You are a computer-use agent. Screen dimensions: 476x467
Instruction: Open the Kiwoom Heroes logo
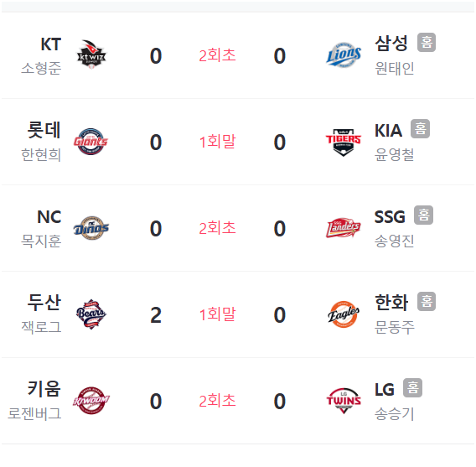coord(91,401)
